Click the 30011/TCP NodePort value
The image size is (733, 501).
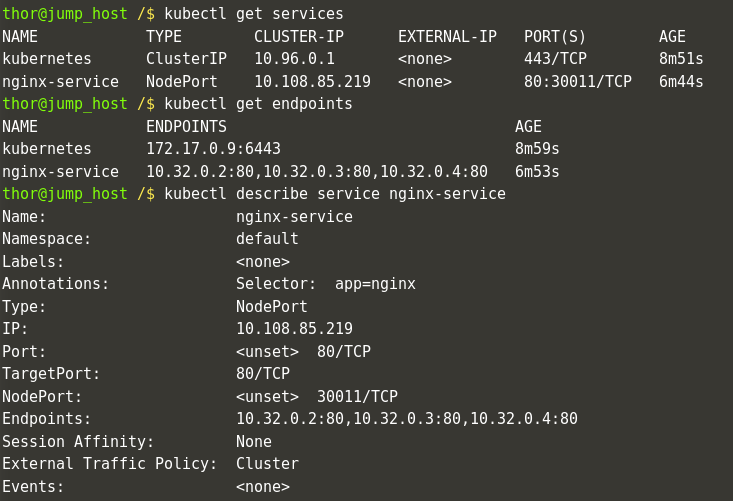[357, 397]
